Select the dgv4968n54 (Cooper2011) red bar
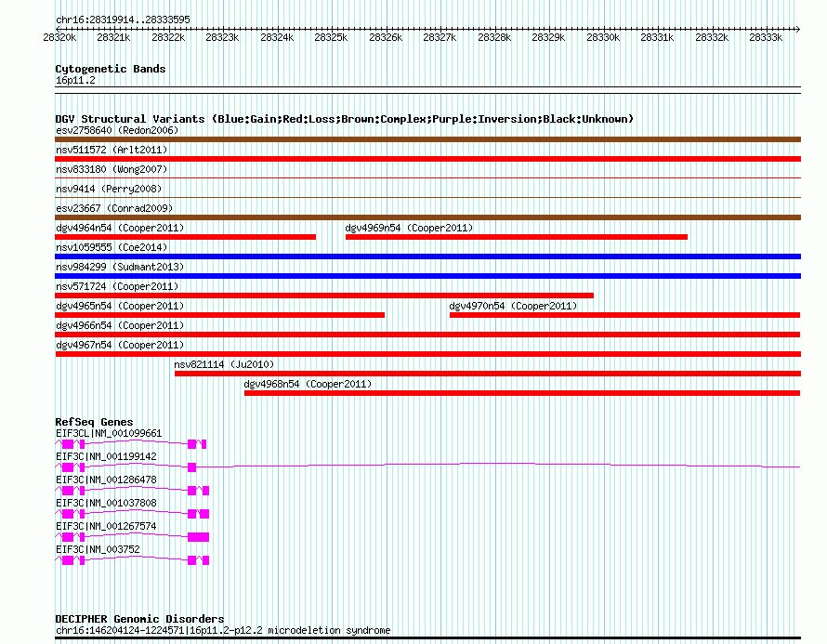Screen dimensions: 827x644 [522, 393]
